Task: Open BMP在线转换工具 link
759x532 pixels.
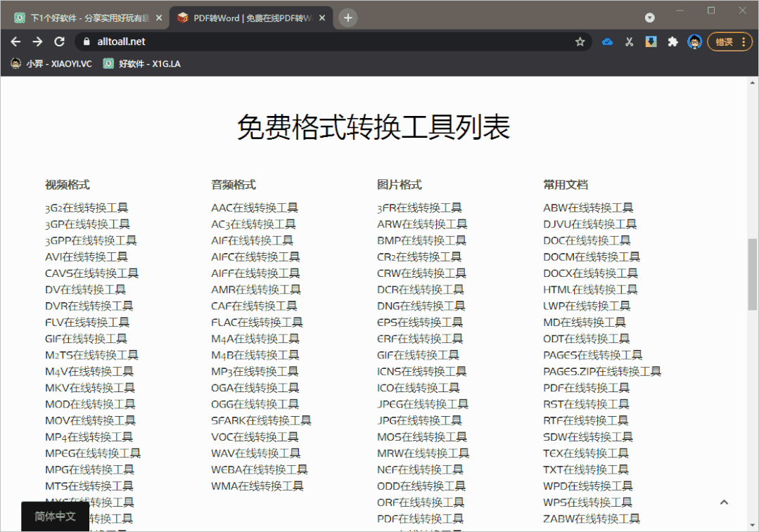Action: click(421, 240)
